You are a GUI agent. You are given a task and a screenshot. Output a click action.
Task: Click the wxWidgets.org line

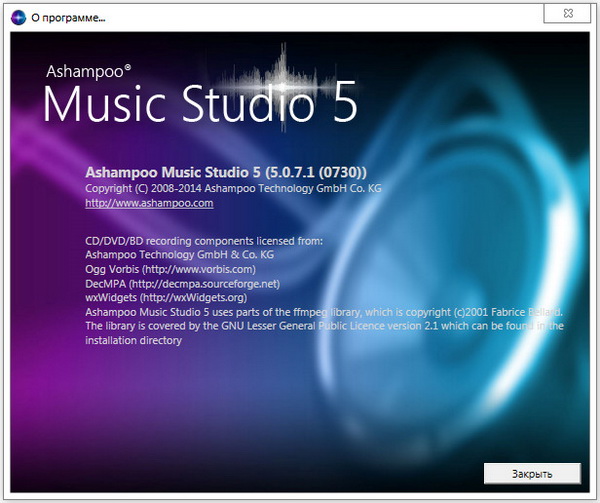tap(165, 297)
